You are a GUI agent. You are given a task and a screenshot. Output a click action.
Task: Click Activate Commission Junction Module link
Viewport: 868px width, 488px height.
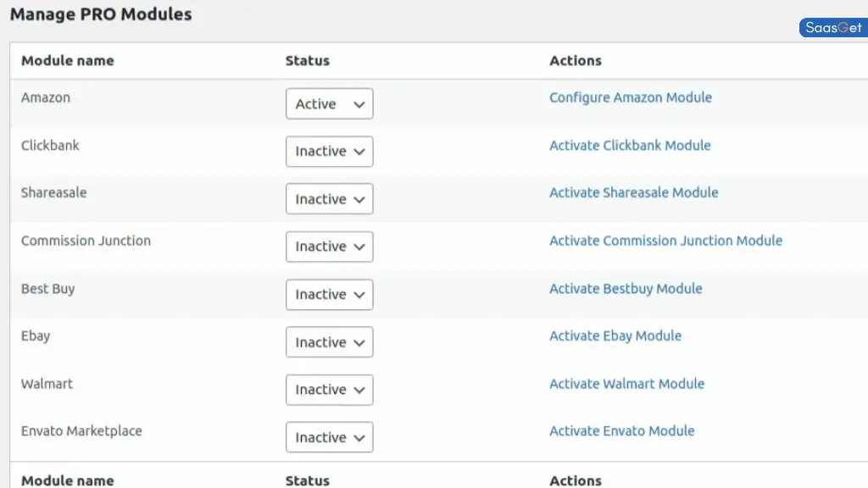tap(666, 241)
